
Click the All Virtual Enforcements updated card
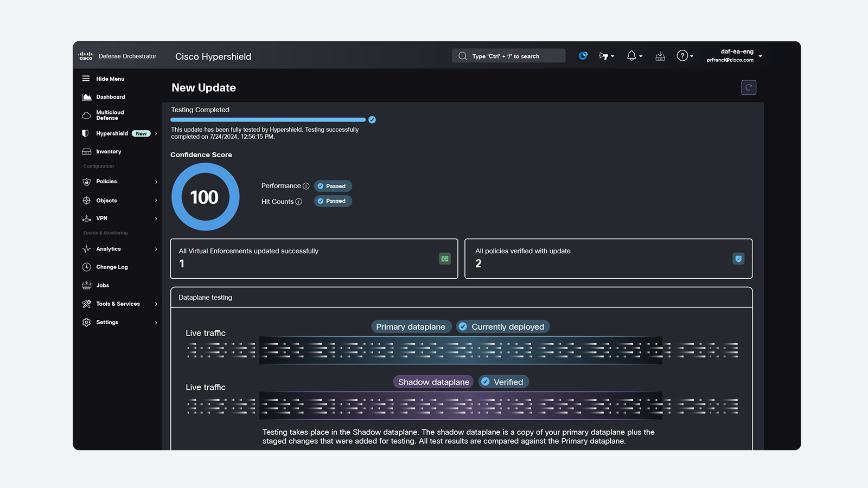click(314, 259)
